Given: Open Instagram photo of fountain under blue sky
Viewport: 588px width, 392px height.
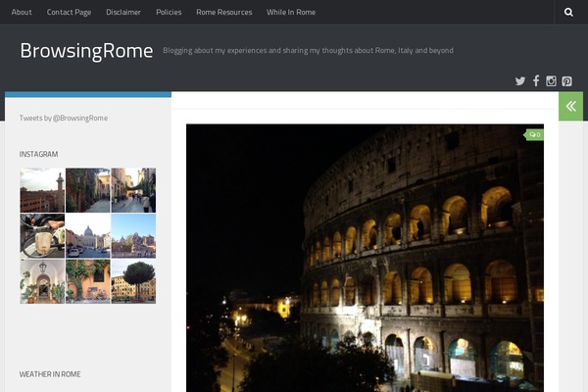Looking at the screenshot, I should (x=133, y=236).
